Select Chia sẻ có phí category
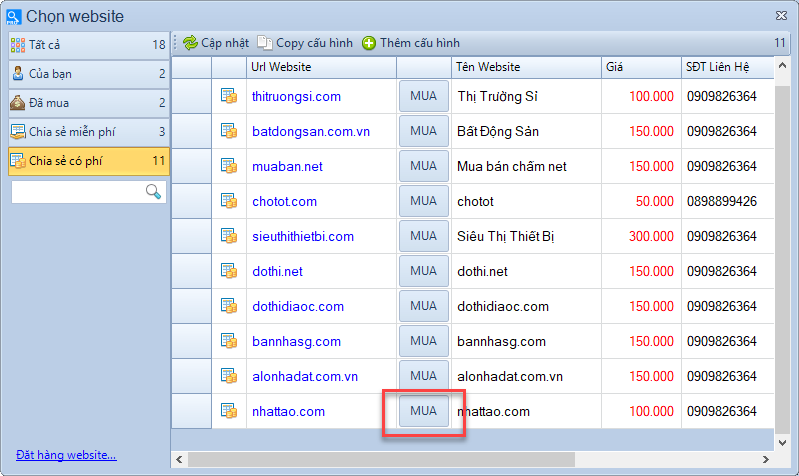The image size is (799, 476). pyautogui.click(x=89, y=161)
